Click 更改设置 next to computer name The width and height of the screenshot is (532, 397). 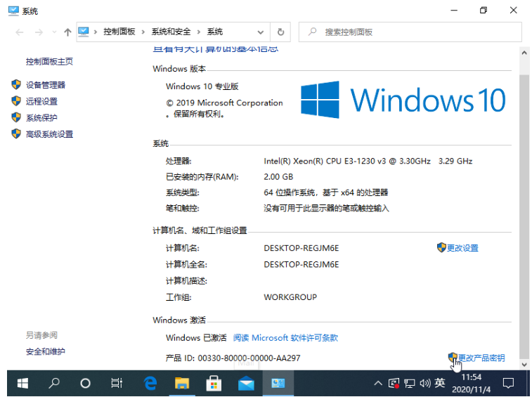click(x=462, y=248)
